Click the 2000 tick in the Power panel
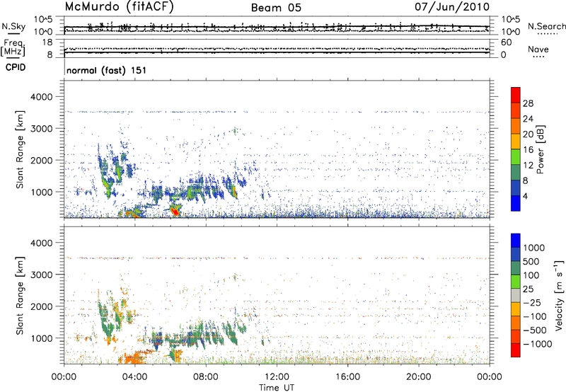 (41, 160)
